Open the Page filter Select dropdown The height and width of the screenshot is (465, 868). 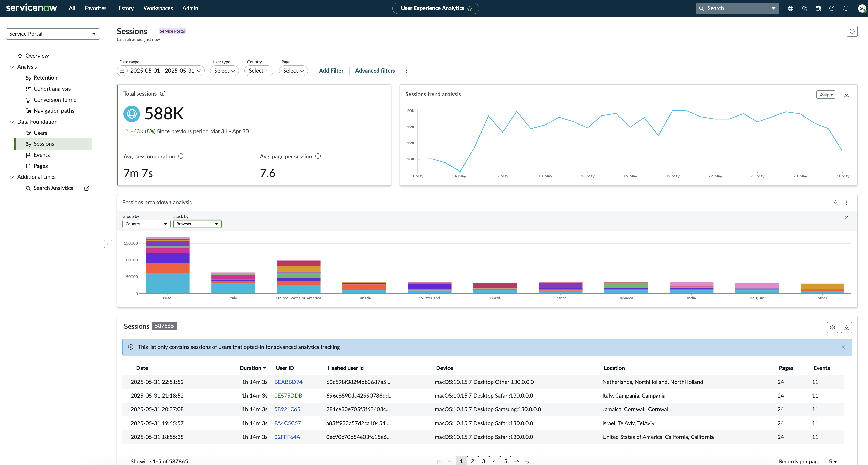pos(293,71)
